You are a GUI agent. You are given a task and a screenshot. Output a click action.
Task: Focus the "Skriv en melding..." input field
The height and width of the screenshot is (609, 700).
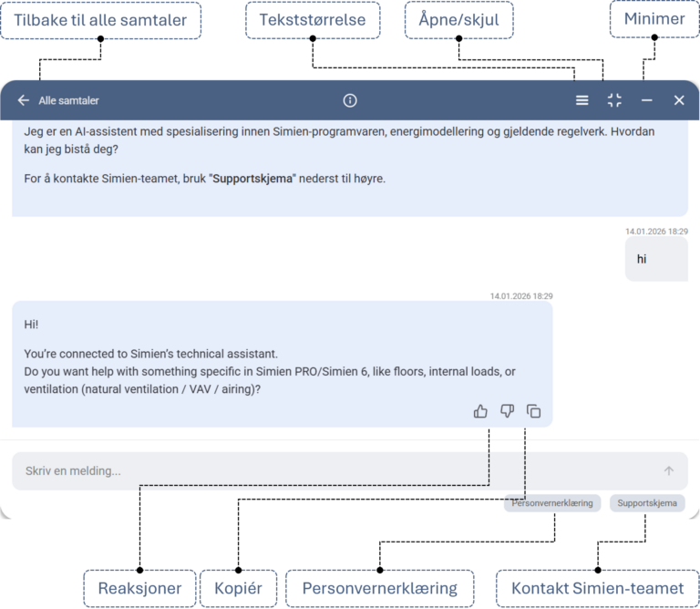[337, 471]
